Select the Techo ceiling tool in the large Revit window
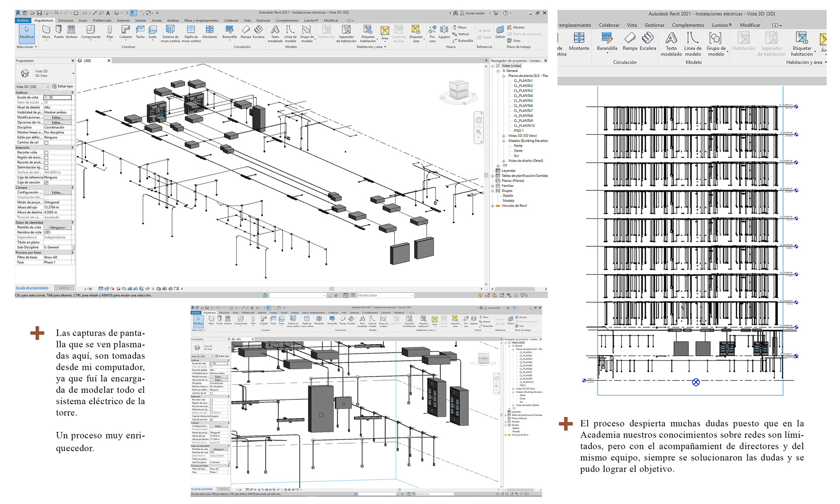 [x=140, y=32]
